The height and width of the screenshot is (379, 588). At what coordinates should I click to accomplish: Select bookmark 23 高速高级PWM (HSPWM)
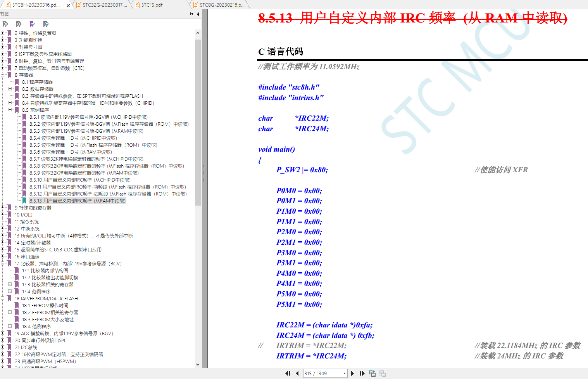coord(45,362)
